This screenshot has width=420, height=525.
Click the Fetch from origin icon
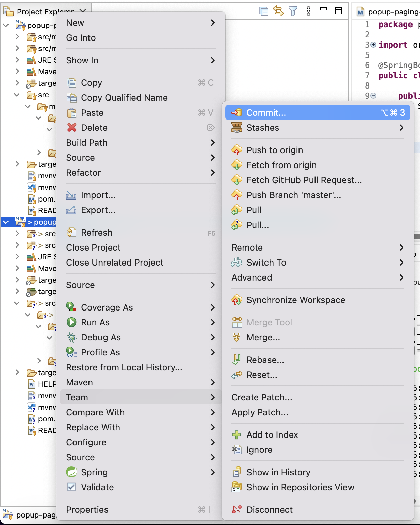pyautogui.click(x=237, y=165)
